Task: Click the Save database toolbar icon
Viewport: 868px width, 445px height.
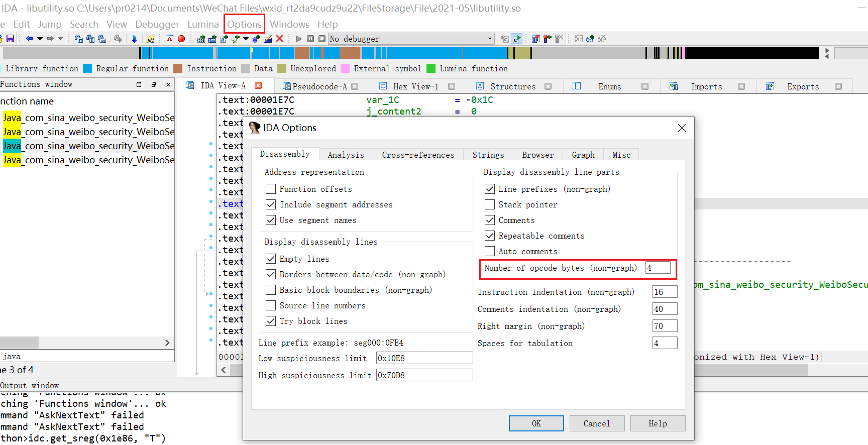Action: [x=10, y=39]
